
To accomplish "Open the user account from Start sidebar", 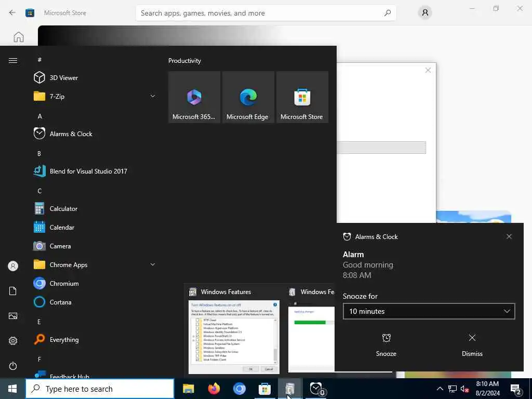I will tap(13, 266).
